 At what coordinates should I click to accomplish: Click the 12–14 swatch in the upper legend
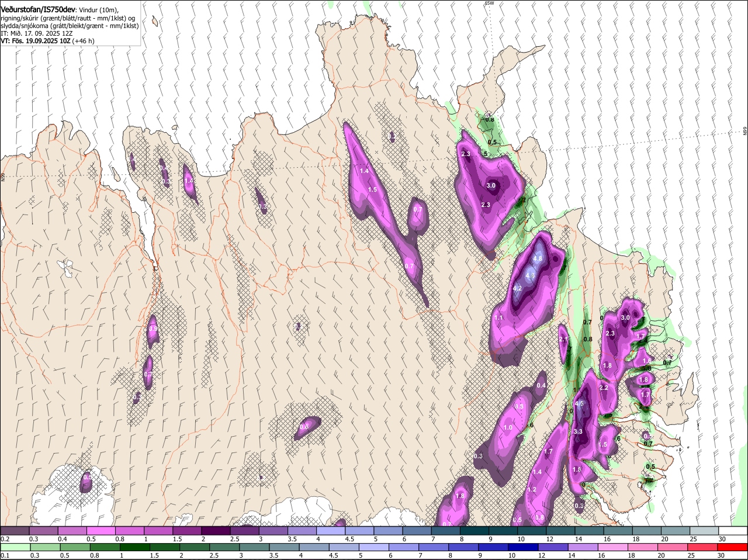560,531
